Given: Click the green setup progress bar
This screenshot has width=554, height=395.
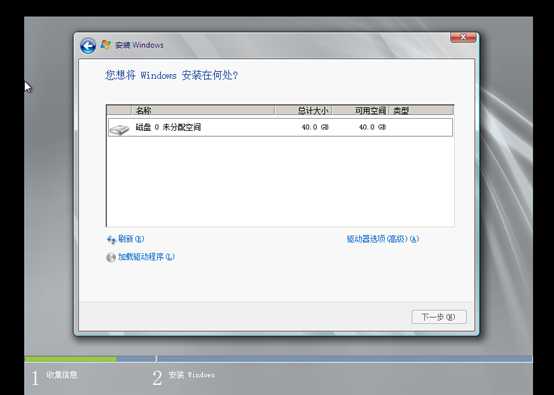Looking at the screenshot, I should point(71,359).
